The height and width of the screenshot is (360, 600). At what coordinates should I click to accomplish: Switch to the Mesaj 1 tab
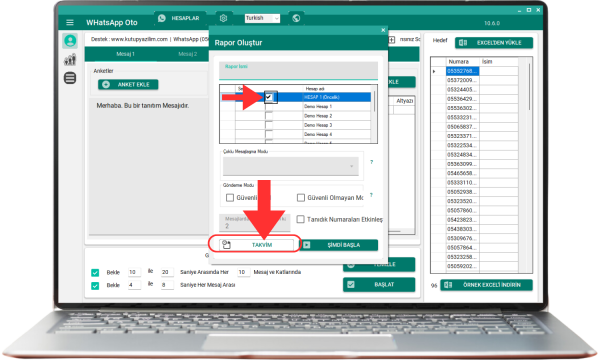(x=125, y=54)
